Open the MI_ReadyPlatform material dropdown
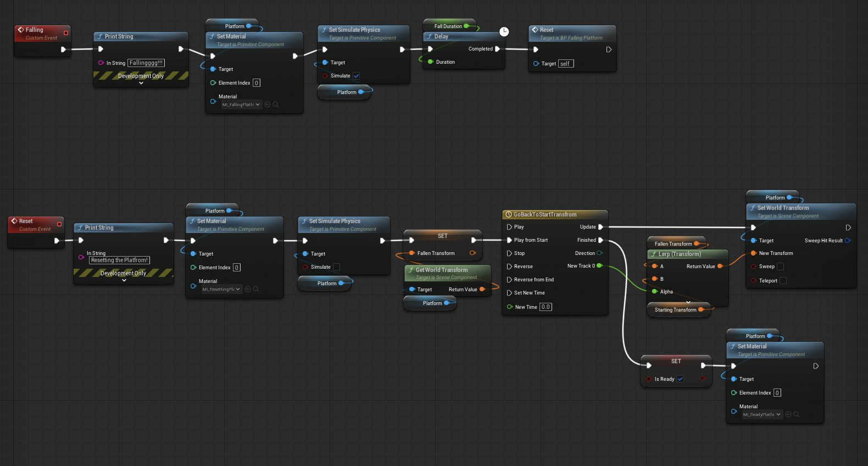 [x=762, y=414]
